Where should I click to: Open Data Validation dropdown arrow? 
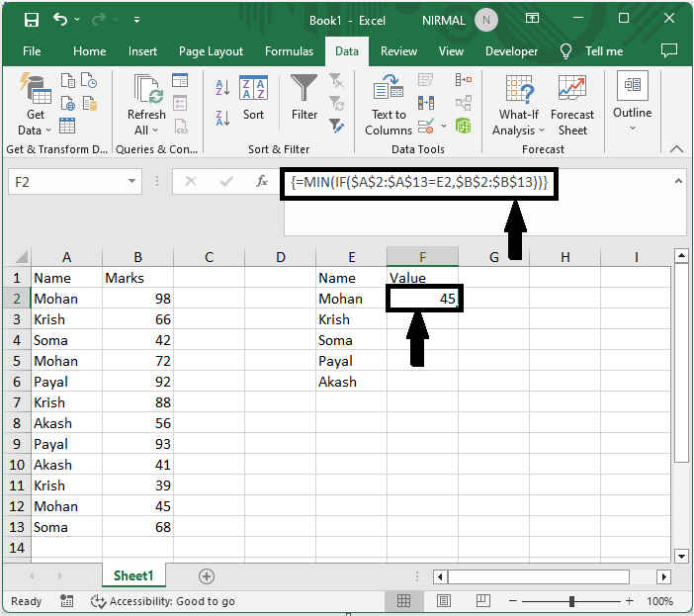pos(444,127)
